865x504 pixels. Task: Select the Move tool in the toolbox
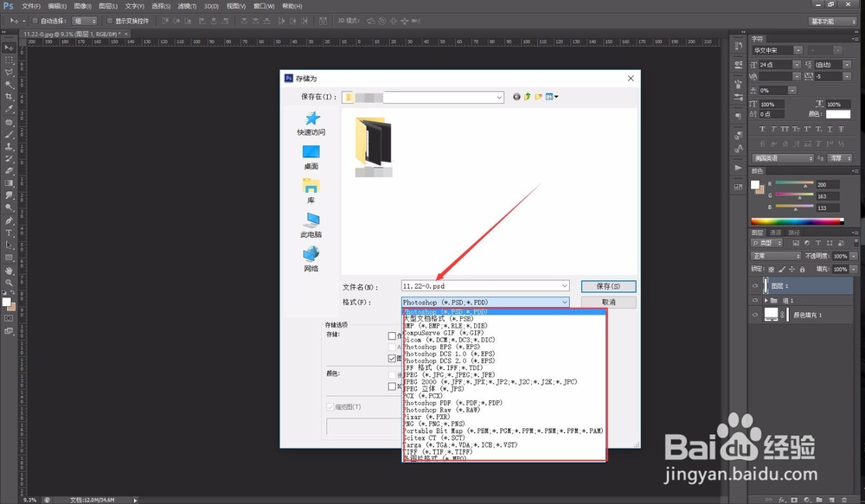[9, 48]
